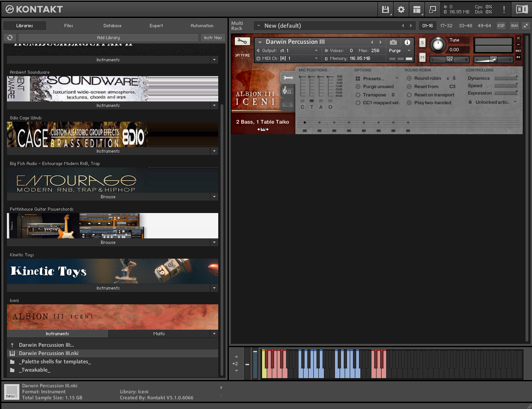Go up from Darwin Percussion III folder

coord(12,345)
